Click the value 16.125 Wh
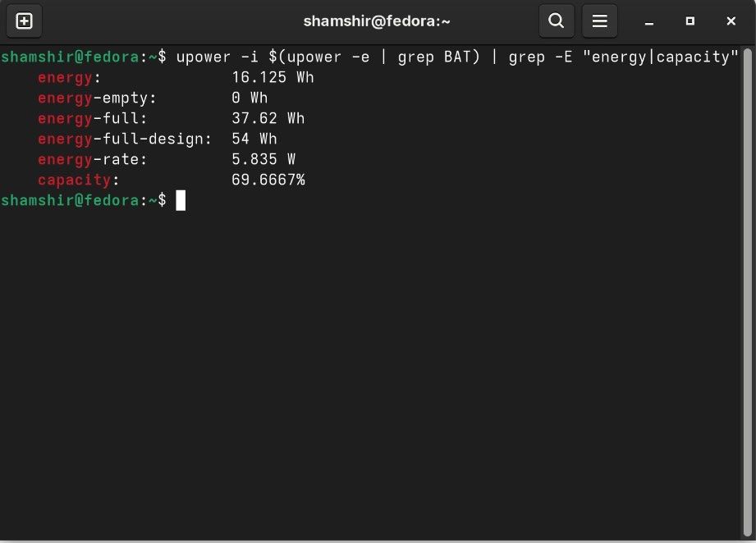The width and height of the screenshot is (756, 543). coord(273,77)
